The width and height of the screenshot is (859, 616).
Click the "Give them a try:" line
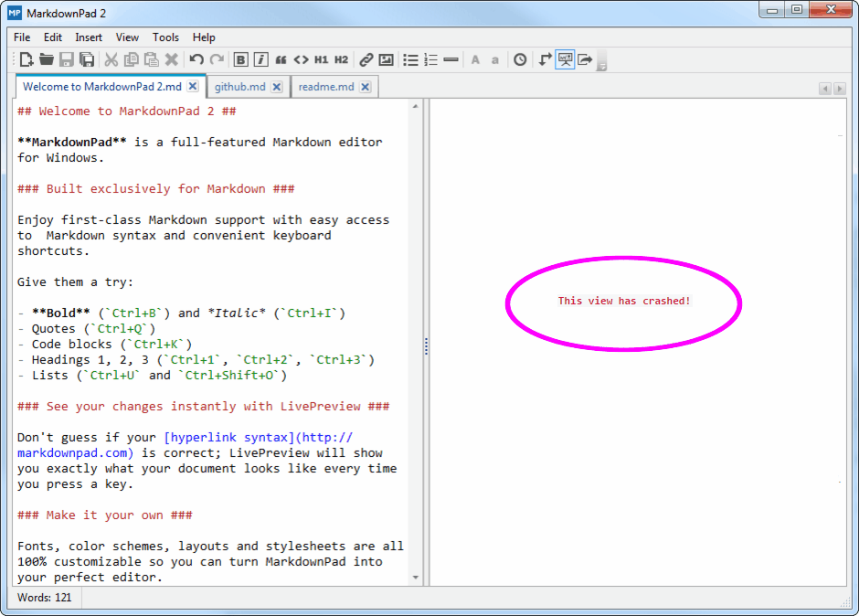pyautogui.click(x=75, y=282)
